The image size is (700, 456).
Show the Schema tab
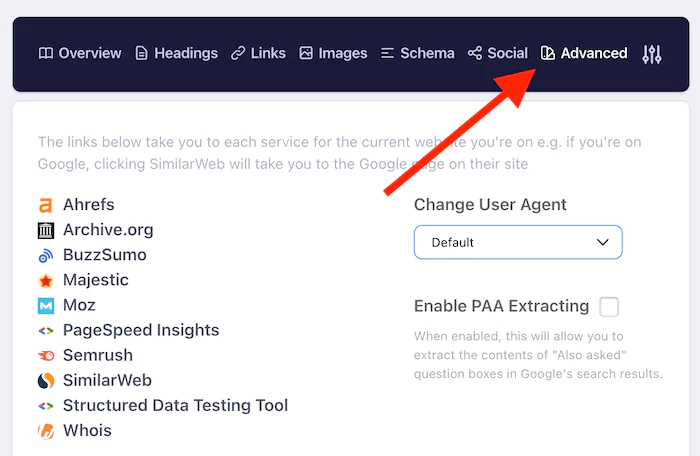pos(417,54)
